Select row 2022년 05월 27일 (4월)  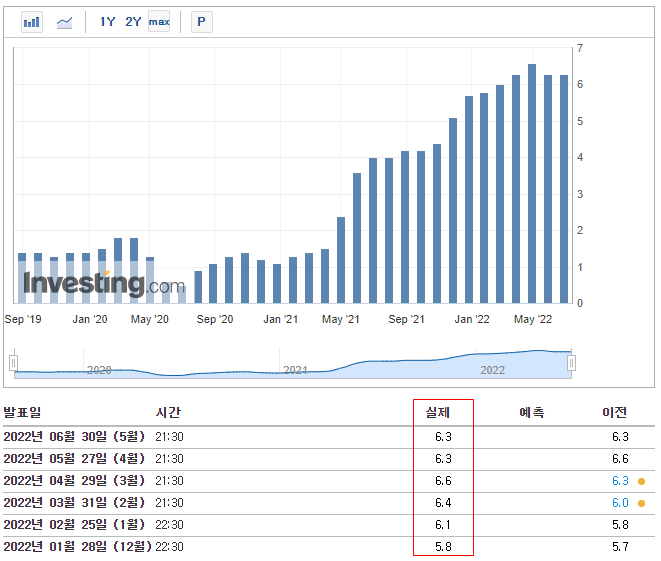[329, 459]
